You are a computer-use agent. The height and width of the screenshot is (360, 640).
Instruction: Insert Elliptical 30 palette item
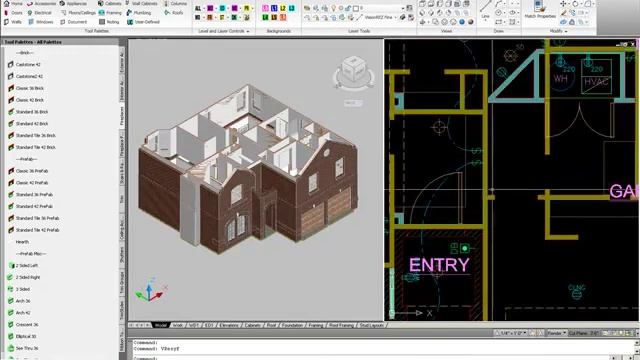point(22,337)
